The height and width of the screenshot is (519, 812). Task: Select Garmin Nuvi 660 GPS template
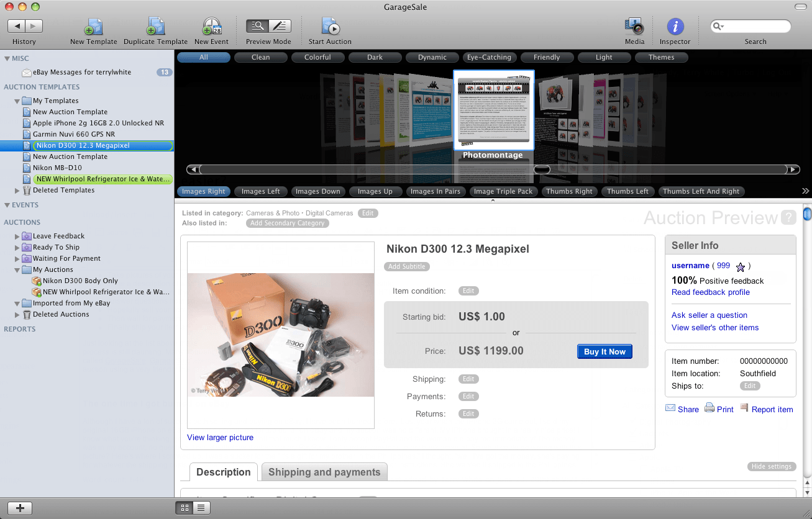[x=74, y=134]
